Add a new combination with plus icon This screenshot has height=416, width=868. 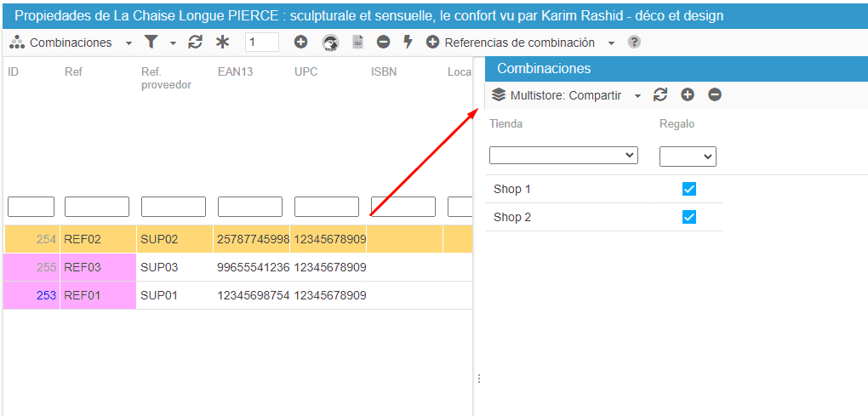(300, 43)
